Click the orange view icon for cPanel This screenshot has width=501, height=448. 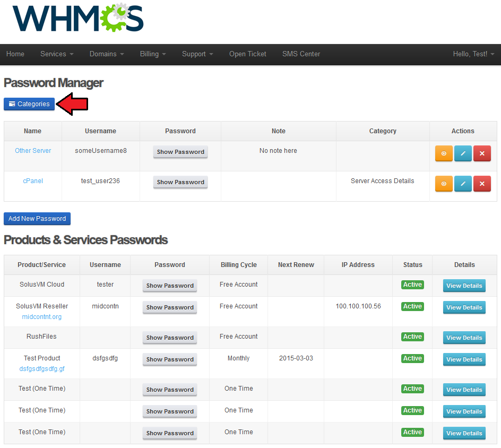(x=444, y=184)
